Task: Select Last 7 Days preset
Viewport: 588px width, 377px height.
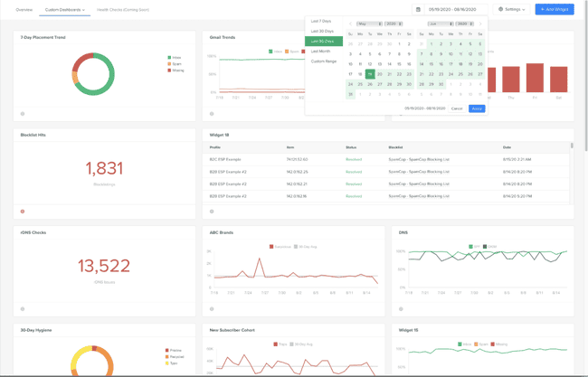Action: pyautogui.click(x=321, y=21)
